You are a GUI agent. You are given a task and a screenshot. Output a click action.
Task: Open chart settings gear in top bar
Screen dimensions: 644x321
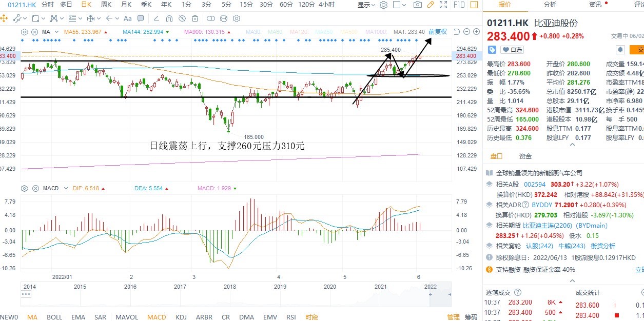pyautogui.click(x=383, y=5)
